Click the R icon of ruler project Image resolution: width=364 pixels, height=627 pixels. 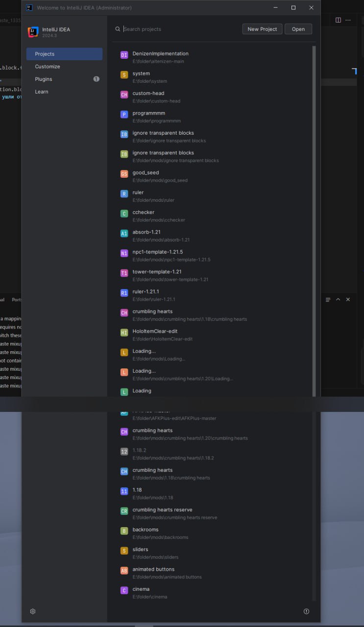tap(124, 194)
